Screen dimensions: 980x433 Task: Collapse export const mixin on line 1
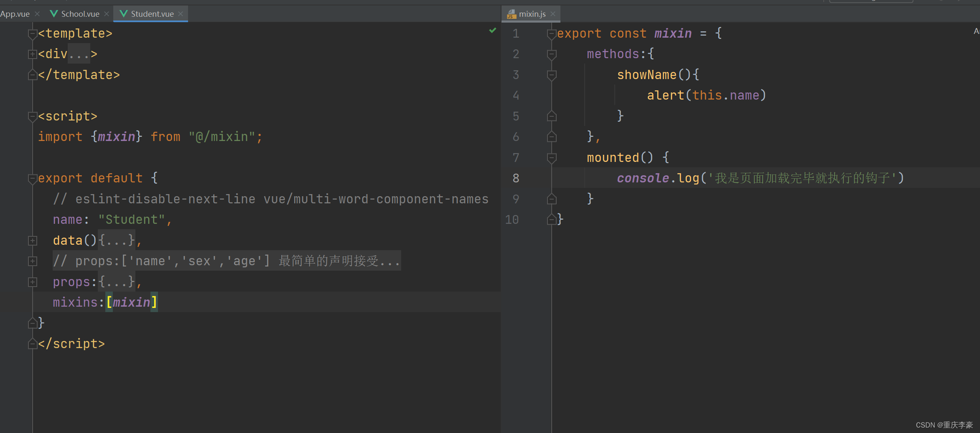click(x=552, y=34)
